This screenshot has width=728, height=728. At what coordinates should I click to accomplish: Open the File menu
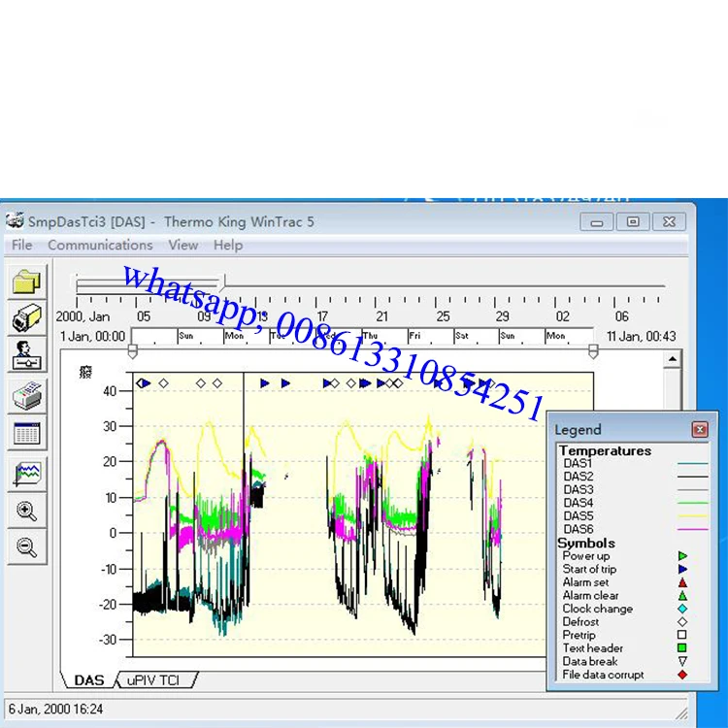(x=21, y=246)
